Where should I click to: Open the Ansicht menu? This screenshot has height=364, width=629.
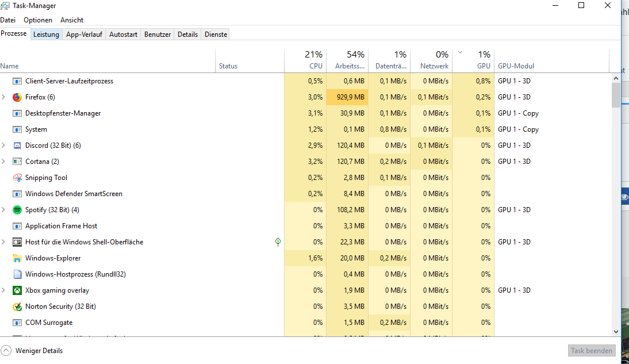(x=72, y=20)
